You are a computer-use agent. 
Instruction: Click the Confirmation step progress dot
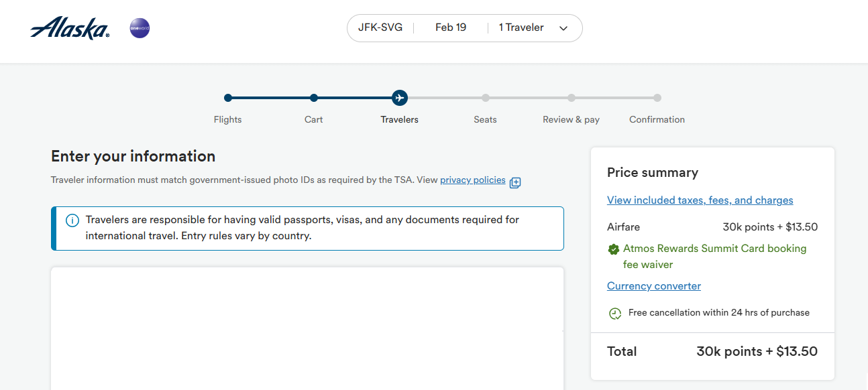657,98
